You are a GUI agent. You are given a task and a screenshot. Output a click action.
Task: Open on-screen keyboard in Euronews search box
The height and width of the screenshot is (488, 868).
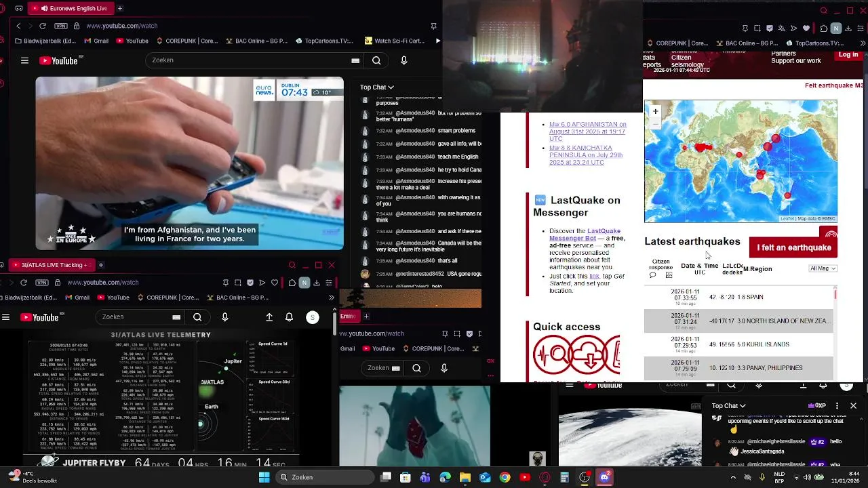coord(355,60)
